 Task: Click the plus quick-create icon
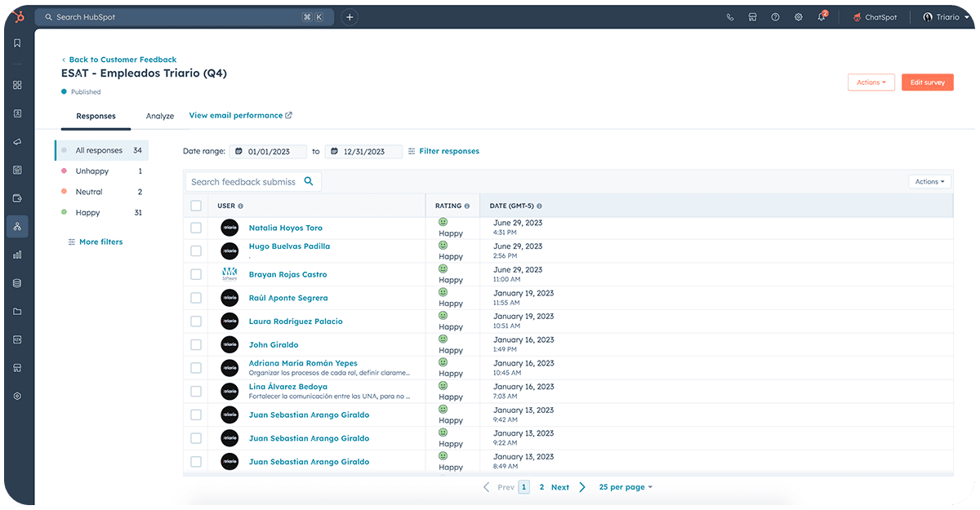350,17
